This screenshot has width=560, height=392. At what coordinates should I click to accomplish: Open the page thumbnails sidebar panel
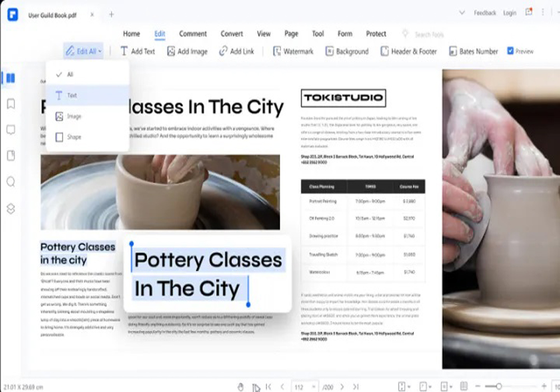tap(11, 78)
